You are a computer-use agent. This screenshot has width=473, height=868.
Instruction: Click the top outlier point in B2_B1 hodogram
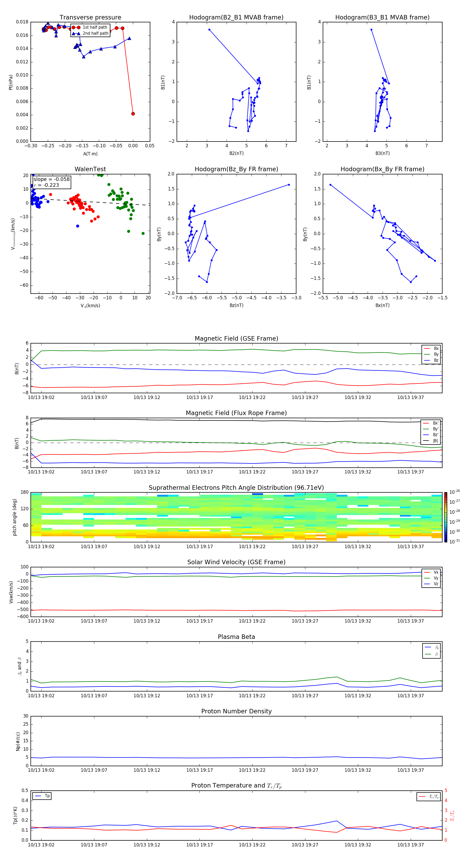[x=209, y=30]
